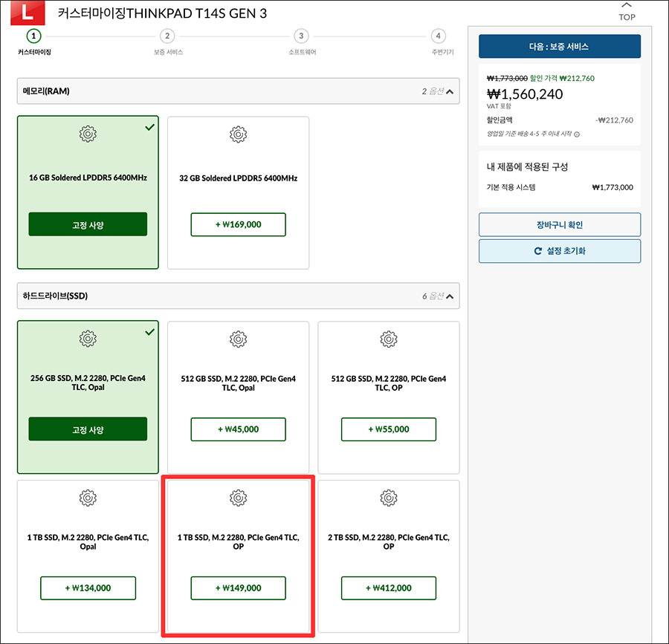
Task: Click gear icon on 1 TB Opal SSD card
Action: click(x=88, y=498)
